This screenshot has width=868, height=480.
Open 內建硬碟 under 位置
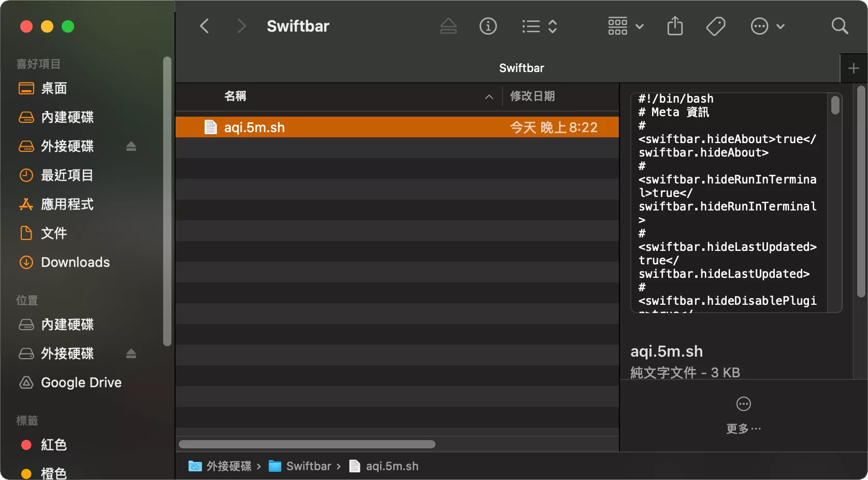(x=67, y=324)
